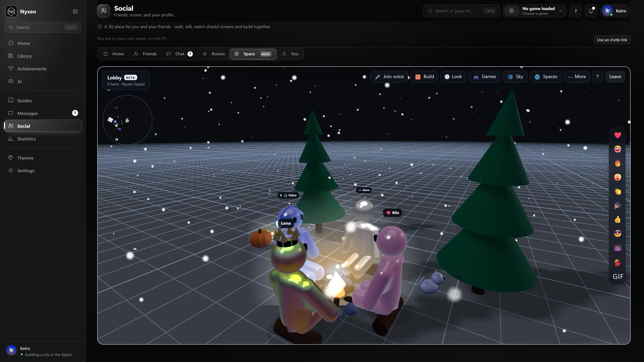Click the Lena name tag
This screenshot has height=362, width=644.
pos(286,223)
